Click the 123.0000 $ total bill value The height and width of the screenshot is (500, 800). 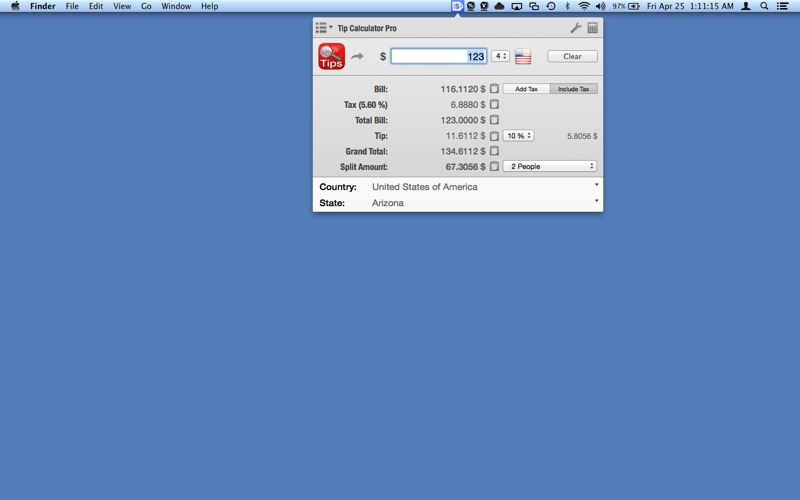click(x=463, y=120)
